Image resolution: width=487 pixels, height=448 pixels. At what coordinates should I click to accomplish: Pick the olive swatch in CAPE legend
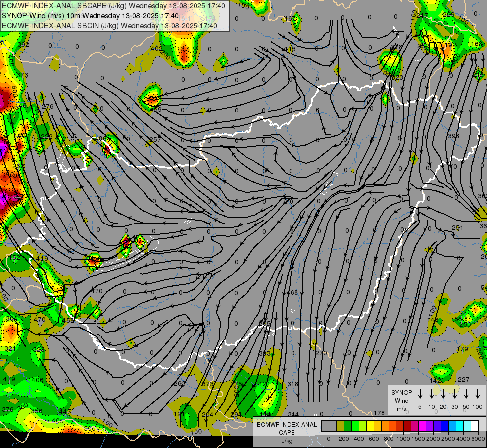(340, 426)
